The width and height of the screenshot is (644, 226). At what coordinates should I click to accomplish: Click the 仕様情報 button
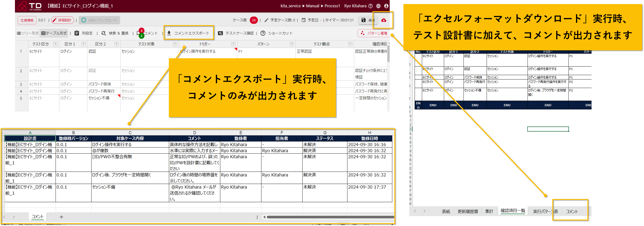[27, 20]
